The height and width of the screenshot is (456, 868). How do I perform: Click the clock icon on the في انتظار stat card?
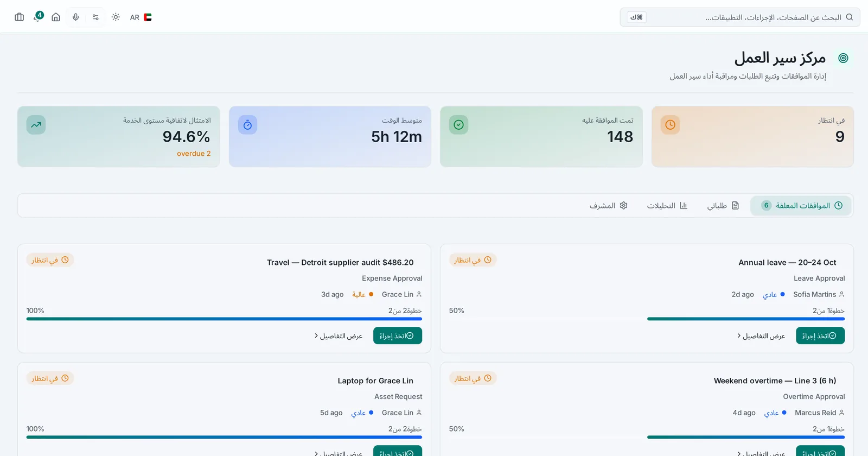[671, 125]
